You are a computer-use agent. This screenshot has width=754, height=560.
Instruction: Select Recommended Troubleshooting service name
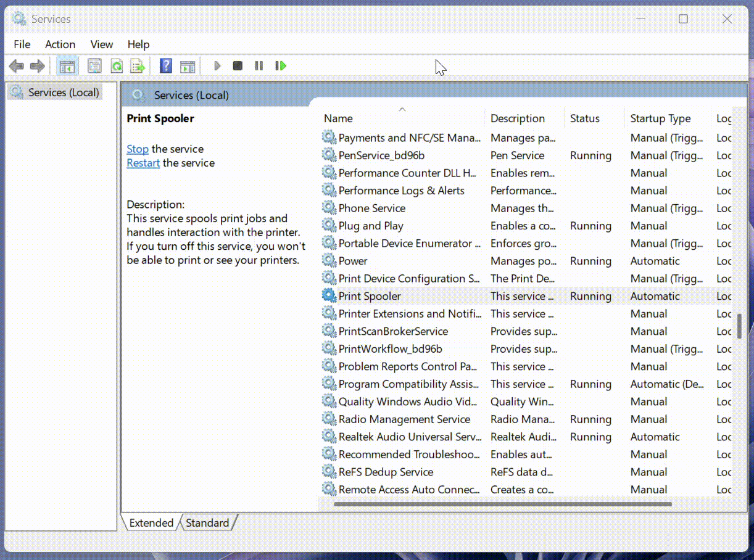[409, 455]
